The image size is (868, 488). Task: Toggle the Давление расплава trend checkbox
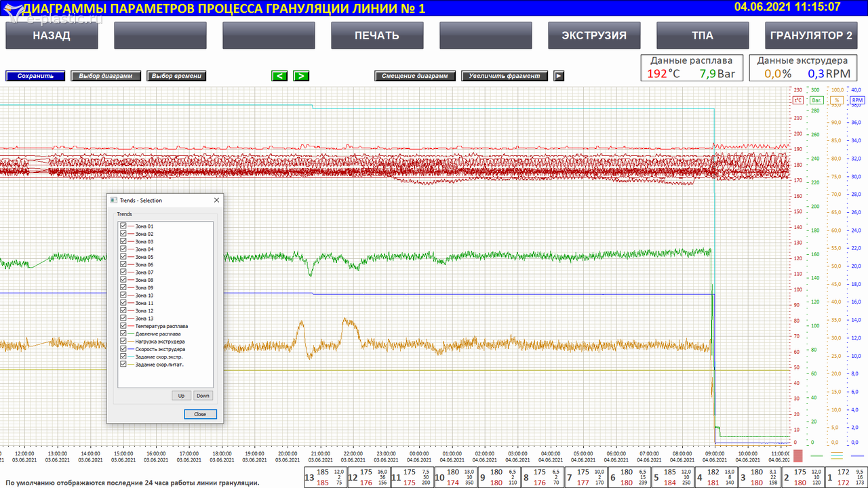pos(123,333)
